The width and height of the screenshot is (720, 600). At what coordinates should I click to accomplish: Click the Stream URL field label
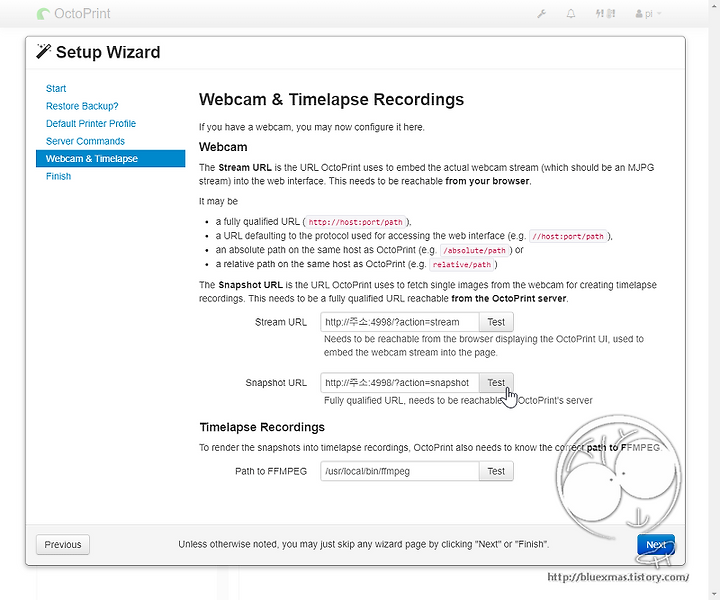pos(281,322)
